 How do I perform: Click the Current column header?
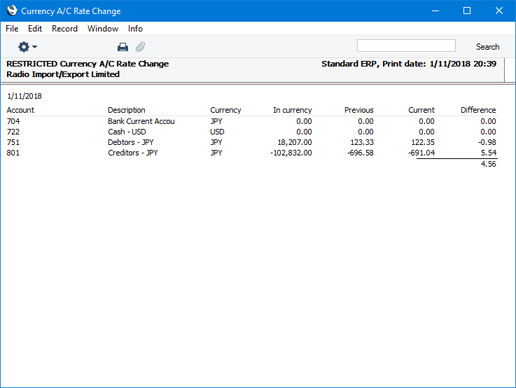[x=421, y=110]
